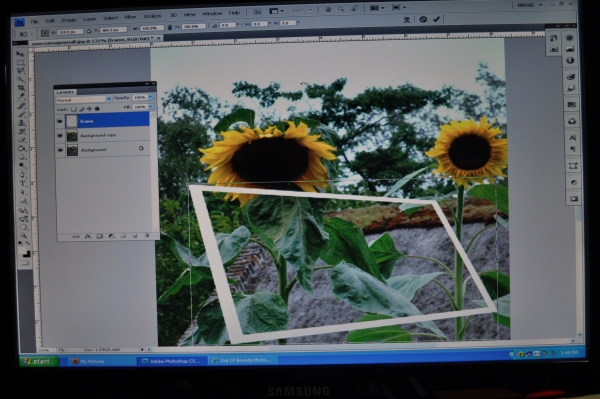Viewport: 600px width, 399px height.
Task: Hide the Background copy layer
Action: [x=60, y=136]
